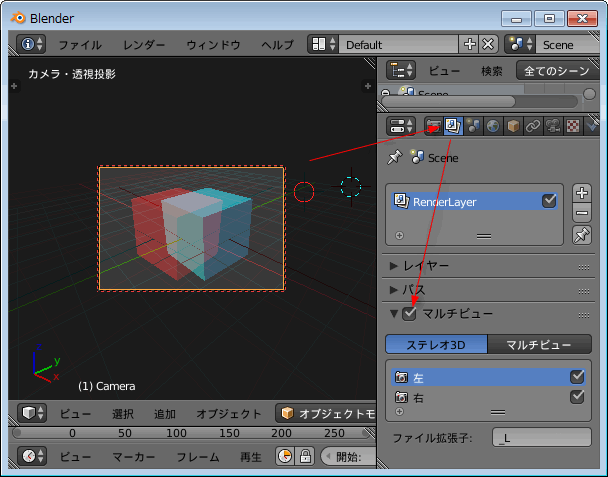Screen dimensions: 608x477
Task: Open the ヘルプ menu
Action: coord(277,45)
